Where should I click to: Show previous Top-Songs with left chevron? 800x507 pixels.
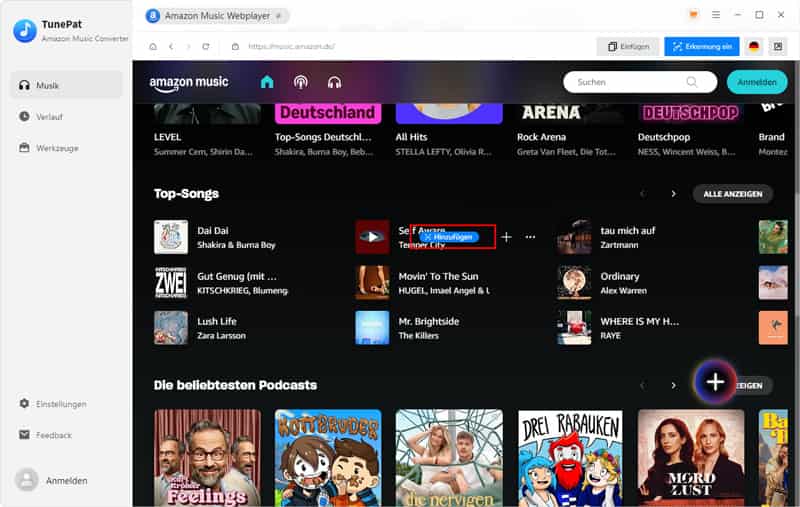(x=643, y=194)
